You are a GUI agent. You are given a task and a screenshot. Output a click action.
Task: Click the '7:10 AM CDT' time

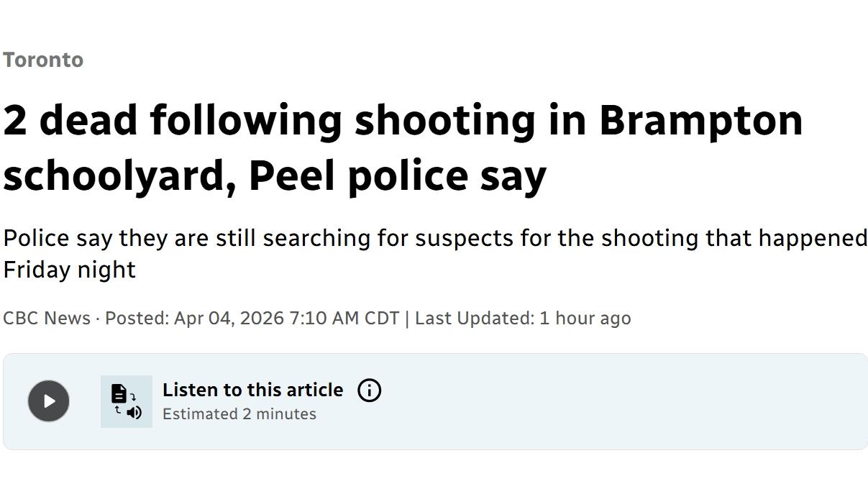[344, 318]
